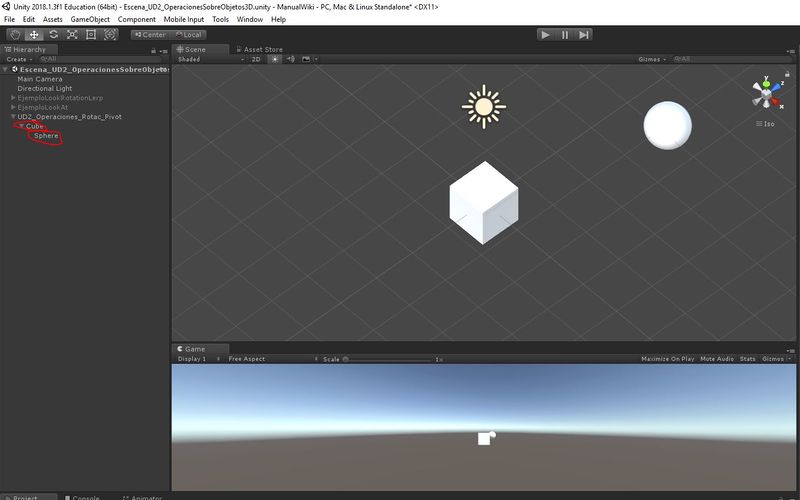Select EjemploLookAt in Hierarchy

42,107
